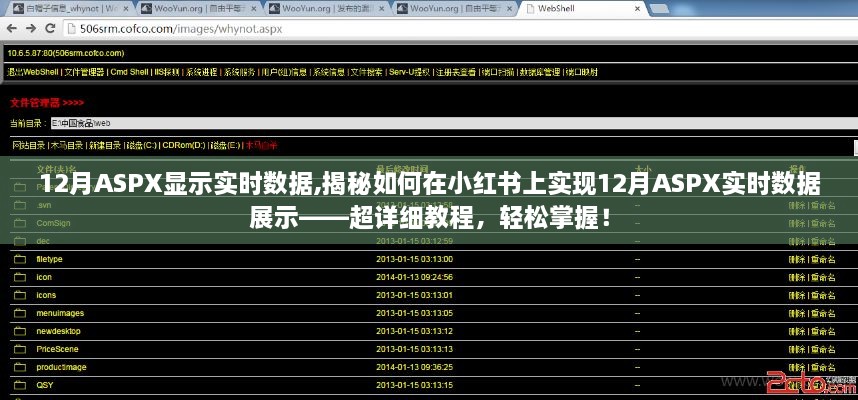Open the folder icon beside QSY
This screenshot has width=858, height=400.
(x=20, y=385)
